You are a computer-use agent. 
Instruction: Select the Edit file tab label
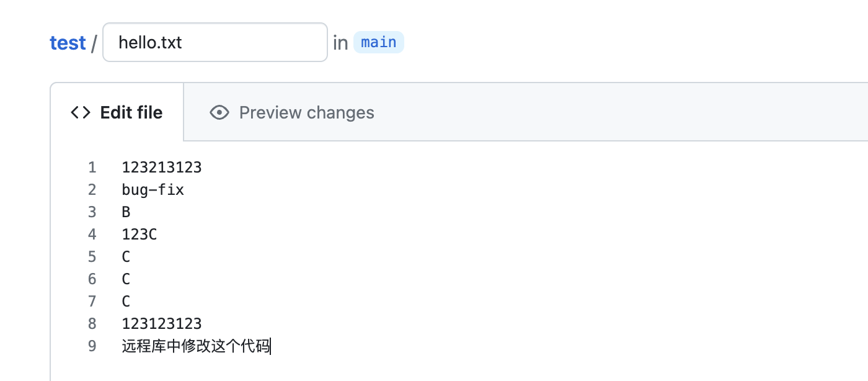(x=131, y=112)
